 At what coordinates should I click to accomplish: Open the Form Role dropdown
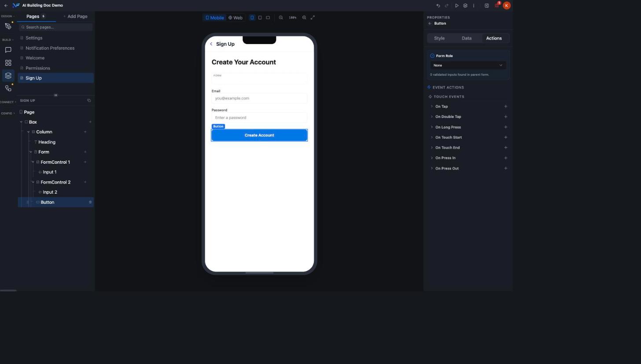pyautogui.click(x=468, y=65)
